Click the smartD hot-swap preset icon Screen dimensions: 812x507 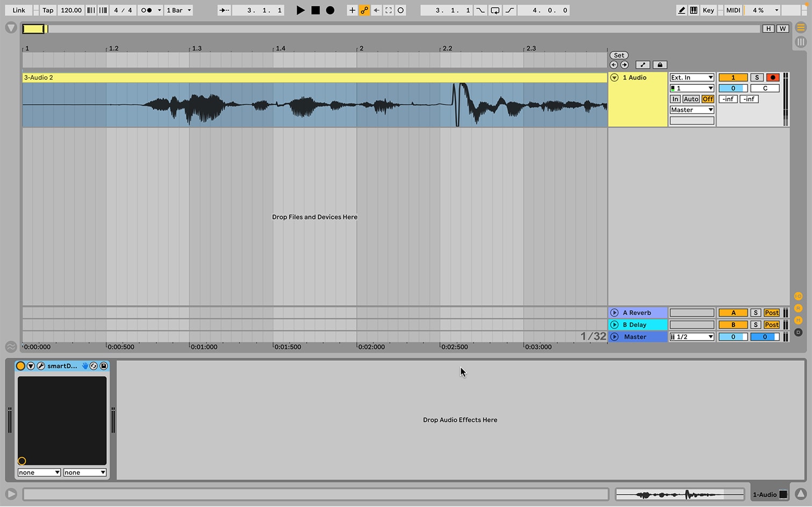click(93, 366)
